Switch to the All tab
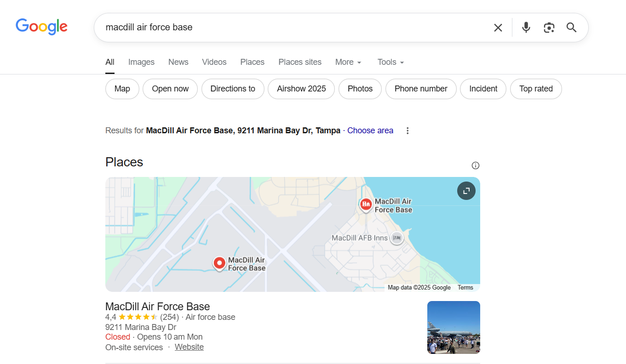This screenshot has width=626, height=364. [110, 62]
